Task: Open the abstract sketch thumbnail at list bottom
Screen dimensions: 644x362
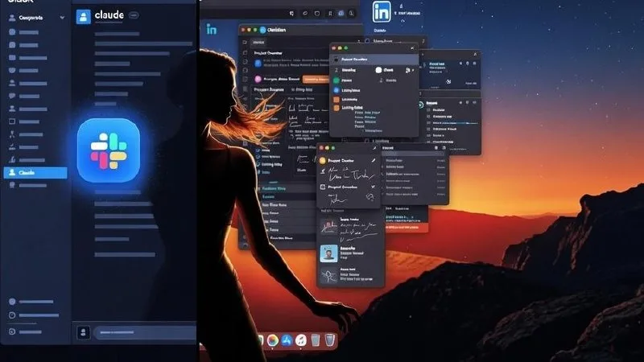Action: point(328,275)
